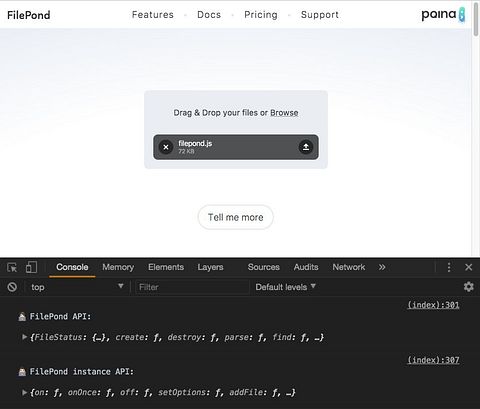480x409 pixels.
Task: Switch to the Network tab
Action: pyautogui.click(x=349, y=267)
